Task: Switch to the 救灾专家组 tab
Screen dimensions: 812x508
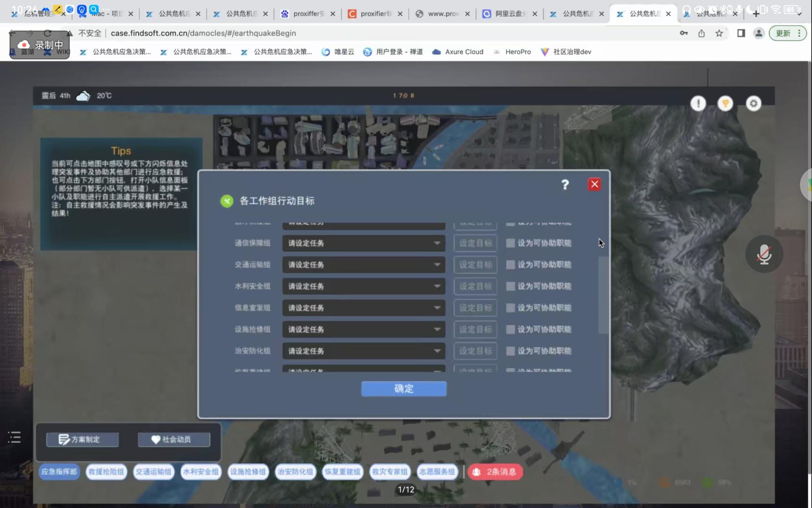Action: (390, 472)
